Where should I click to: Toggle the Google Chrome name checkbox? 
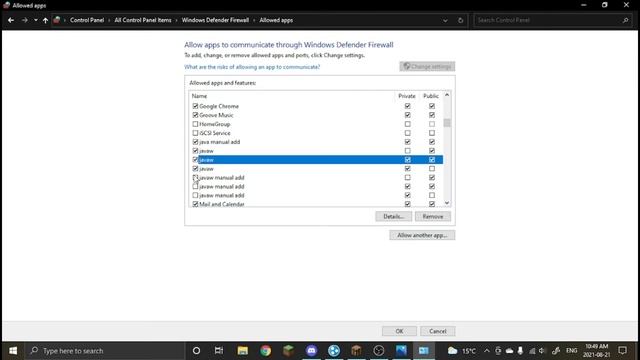195,106
